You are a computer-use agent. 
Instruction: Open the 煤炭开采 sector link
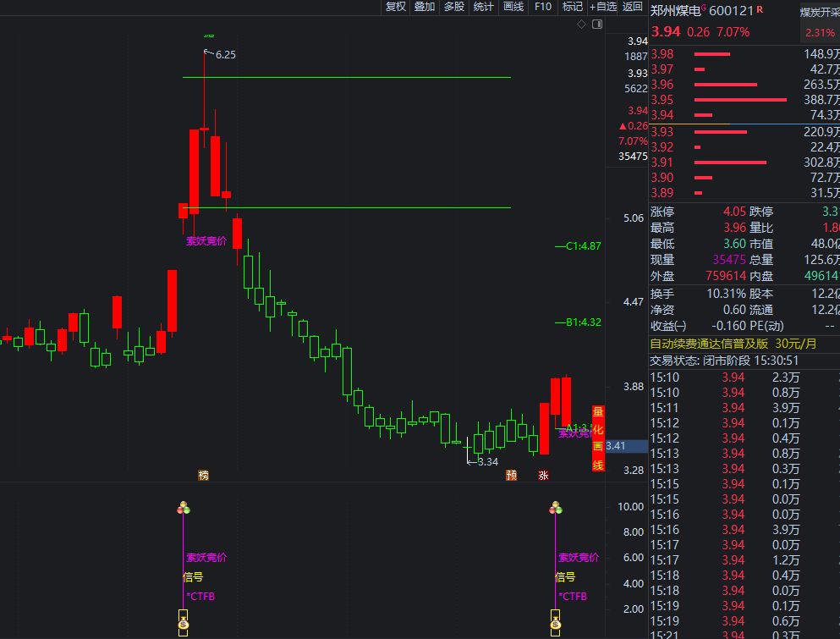tap(820, 13)
